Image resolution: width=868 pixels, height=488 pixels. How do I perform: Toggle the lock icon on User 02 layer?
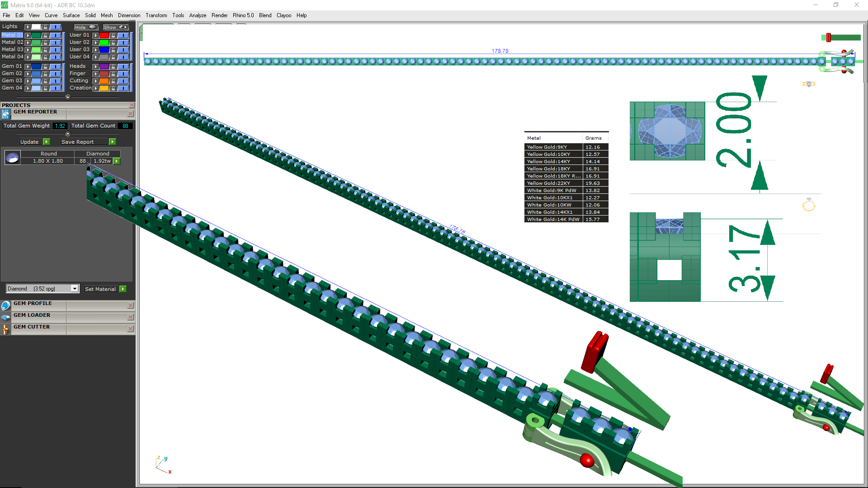tap(113, 42)
